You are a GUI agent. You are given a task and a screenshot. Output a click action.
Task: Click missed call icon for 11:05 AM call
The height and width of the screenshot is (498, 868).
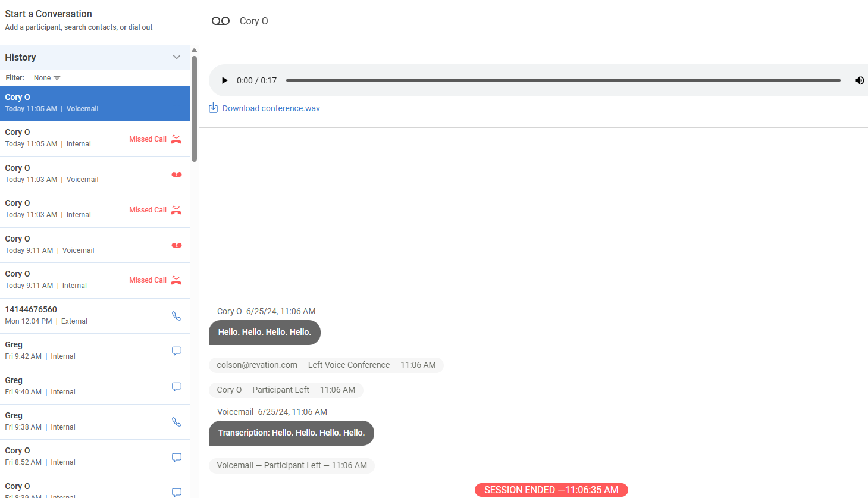coord(176,139)
